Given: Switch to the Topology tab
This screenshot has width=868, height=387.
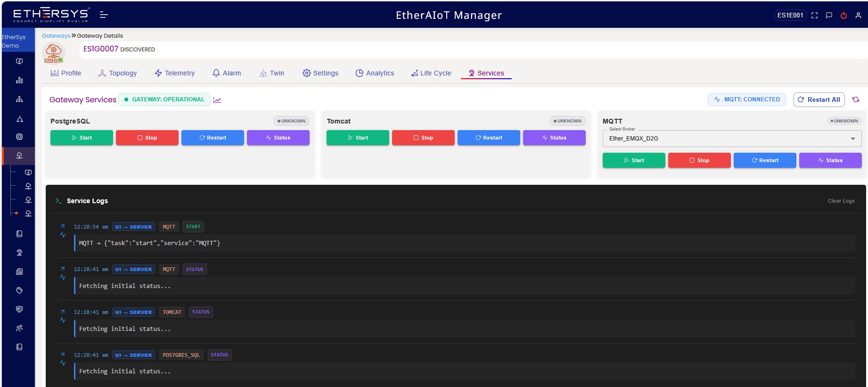Looking at the screenshot, I should tap(117, 73).
